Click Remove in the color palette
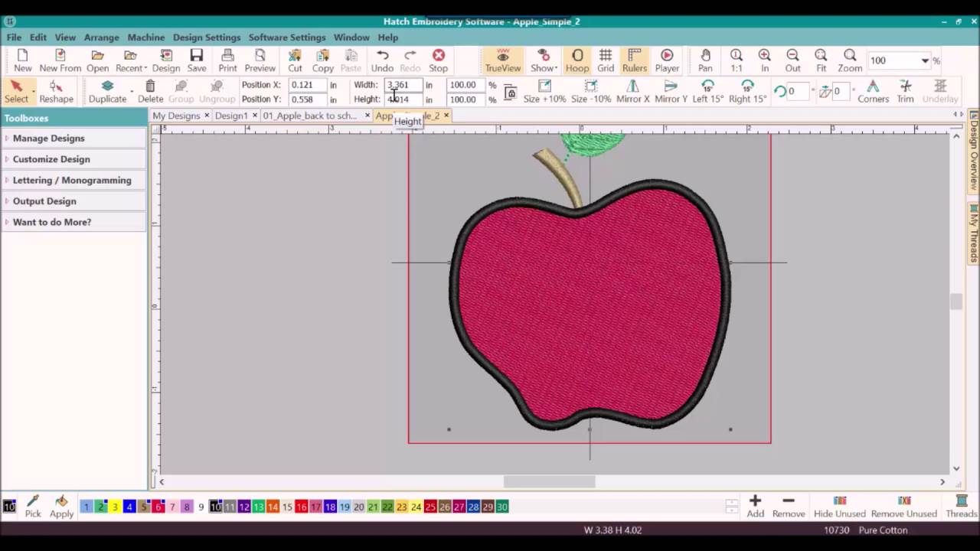 789,506
